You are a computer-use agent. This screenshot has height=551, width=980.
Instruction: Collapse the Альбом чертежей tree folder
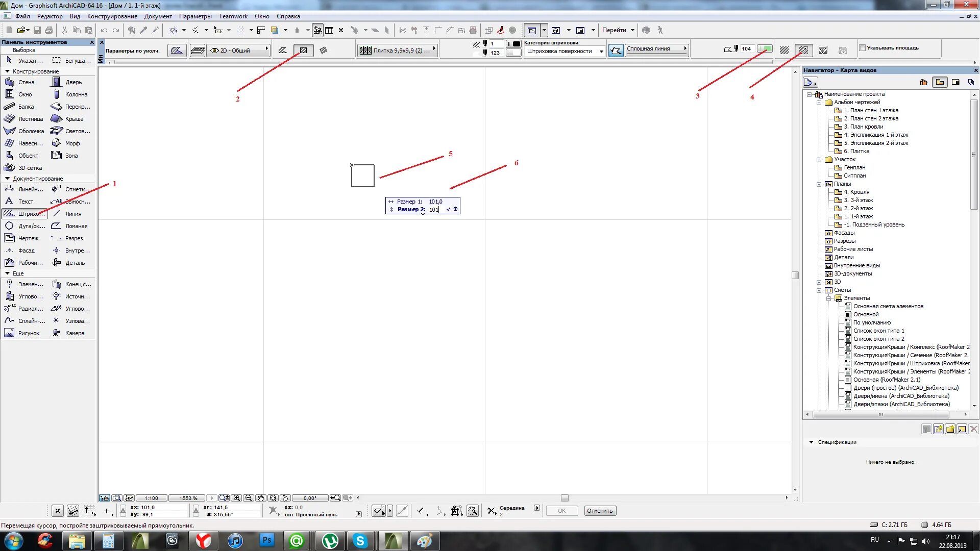coord(819,102)
